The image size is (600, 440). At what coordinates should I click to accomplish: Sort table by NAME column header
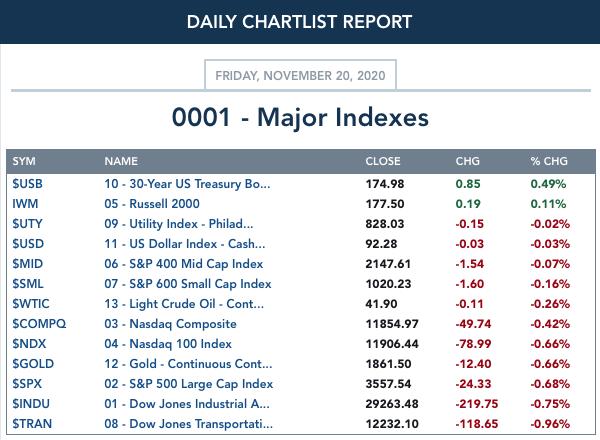point(121,161)
